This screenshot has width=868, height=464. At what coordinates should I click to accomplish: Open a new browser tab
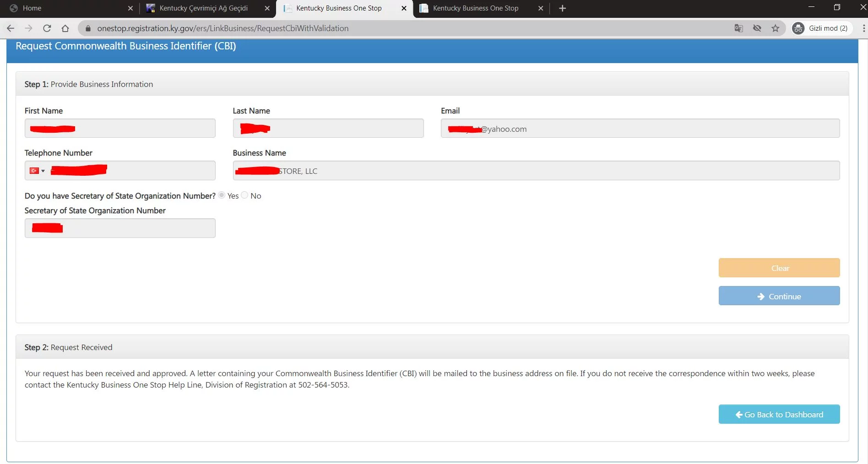click(x=562, y=8)
